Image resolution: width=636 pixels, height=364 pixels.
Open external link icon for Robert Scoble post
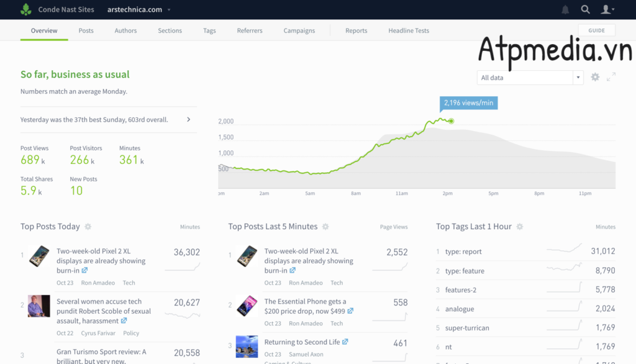(124, 321)
